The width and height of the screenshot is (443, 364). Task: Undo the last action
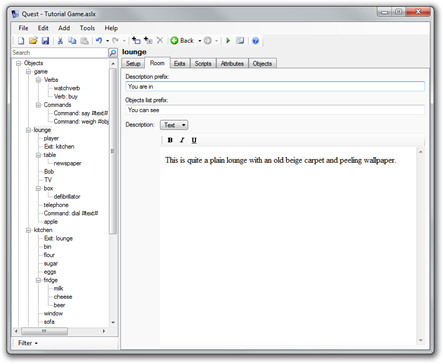99,41
